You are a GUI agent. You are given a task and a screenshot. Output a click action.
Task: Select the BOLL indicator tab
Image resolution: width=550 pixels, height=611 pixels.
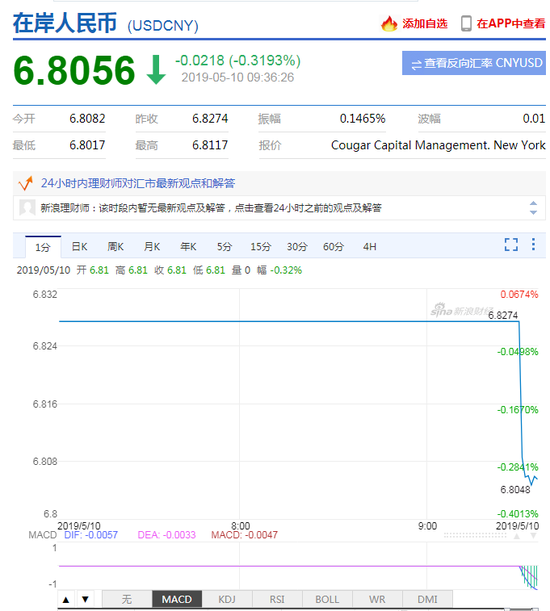[327, 599]
